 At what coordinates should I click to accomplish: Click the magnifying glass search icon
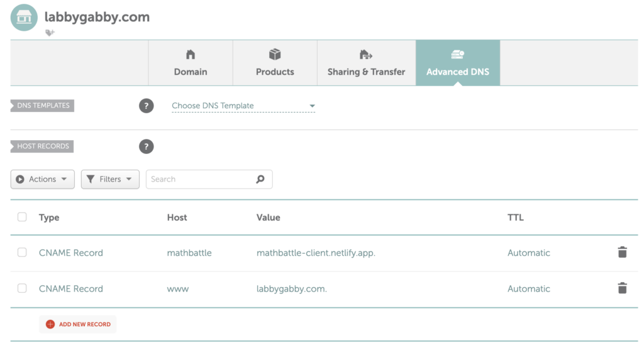pyautogui.click(x=260, y=179)
